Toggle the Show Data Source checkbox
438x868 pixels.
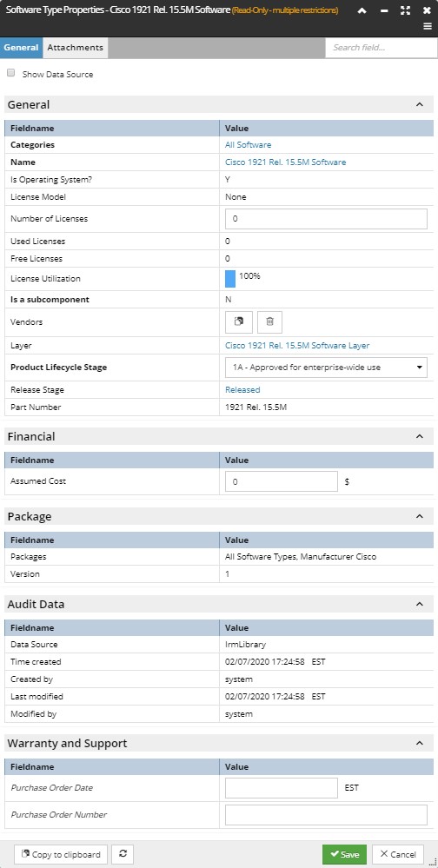tap(11, 73)
